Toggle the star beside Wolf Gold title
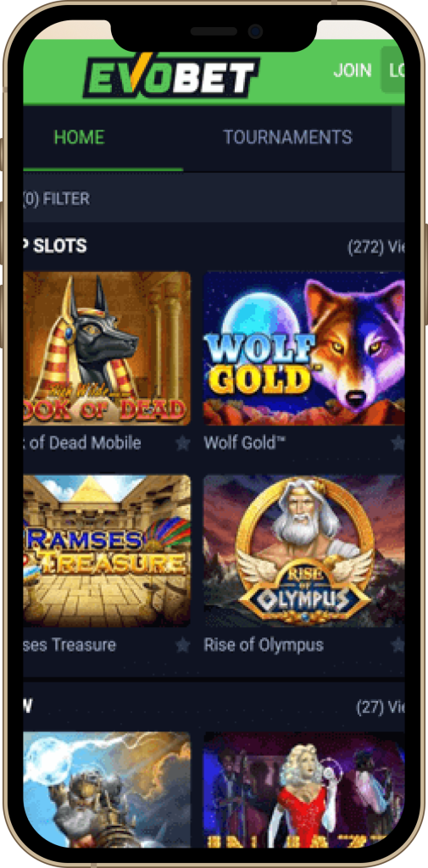 pos(397,442)
